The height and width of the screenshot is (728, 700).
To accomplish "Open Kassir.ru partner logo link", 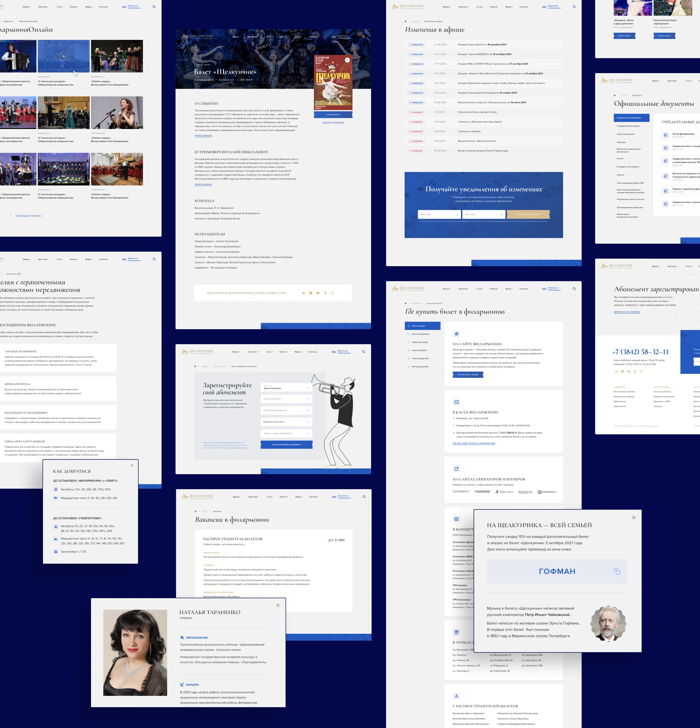I will (x=482, y=492).
